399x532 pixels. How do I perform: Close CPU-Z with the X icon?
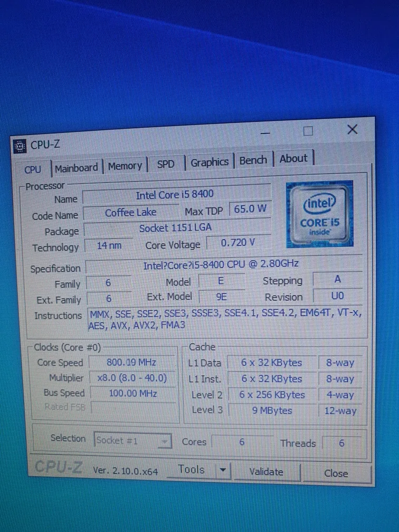point(353,129)
